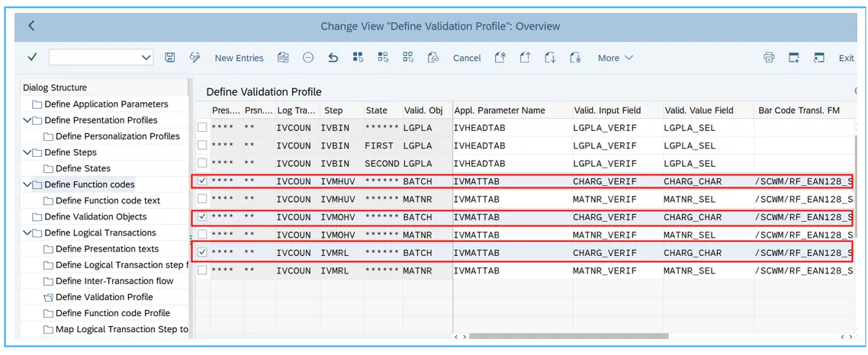The height and width of the screenshot is (355, 868).
Task: Click the Copy As icon next to New Entries
Action: 283,58
